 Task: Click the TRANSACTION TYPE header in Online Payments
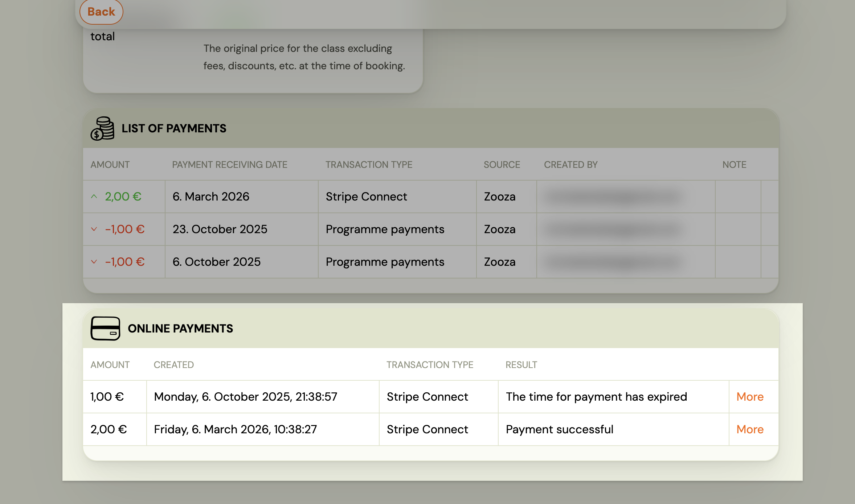coord(430,365)
